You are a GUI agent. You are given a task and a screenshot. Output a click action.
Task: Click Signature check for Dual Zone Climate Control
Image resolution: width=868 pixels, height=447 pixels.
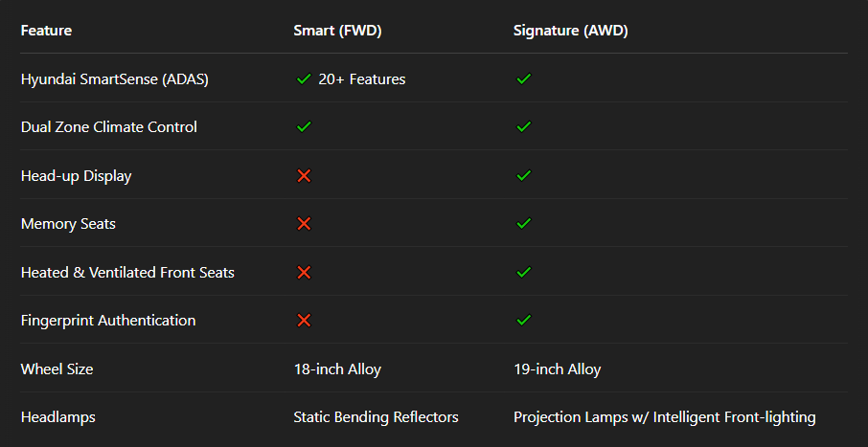pyautogui.click(x=523, y=127)
